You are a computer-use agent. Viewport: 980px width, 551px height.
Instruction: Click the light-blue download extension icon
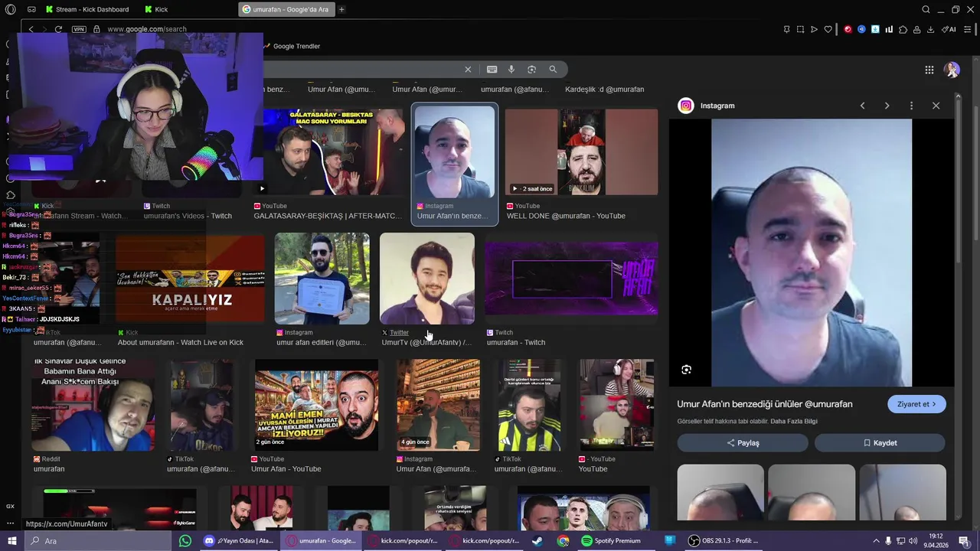[x=875, y=29]
